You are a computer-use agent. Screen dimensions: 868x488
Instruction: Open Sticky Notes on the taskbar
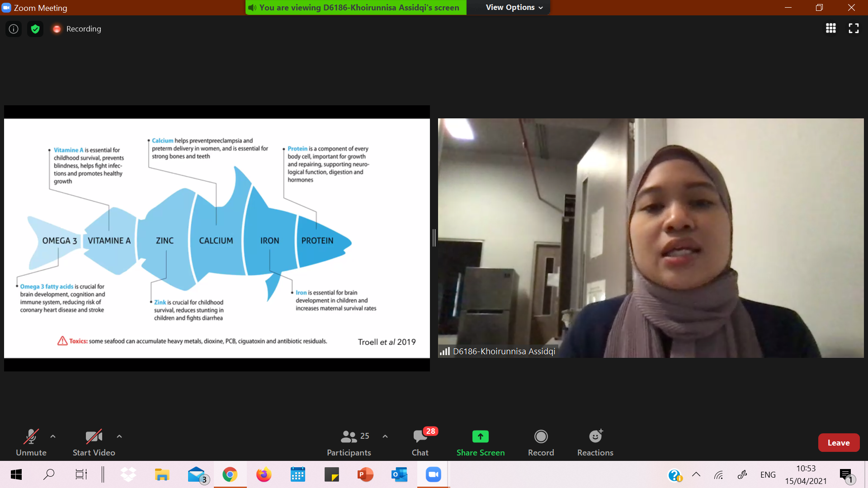point(331,474)
